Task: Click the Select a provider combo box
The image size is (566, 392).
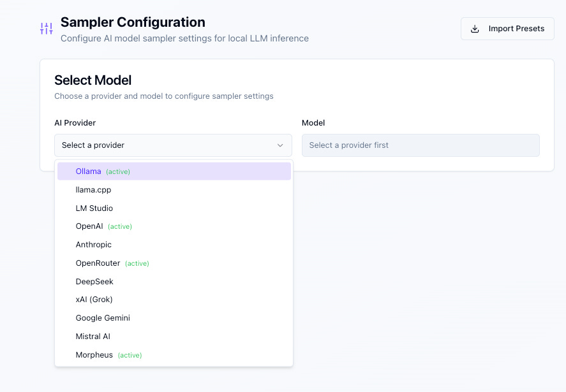Action: pyautogui.click(x=173, y=145)
